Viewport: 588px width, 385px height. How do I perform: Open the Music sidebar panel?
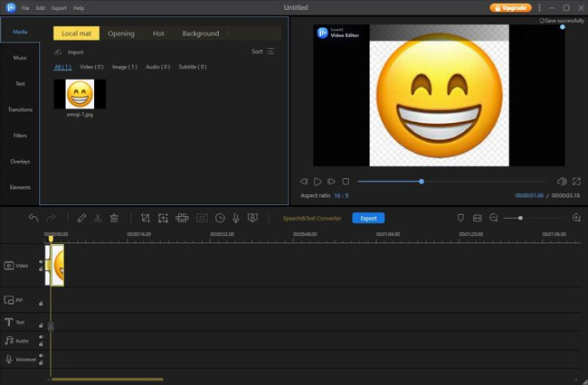20,58
